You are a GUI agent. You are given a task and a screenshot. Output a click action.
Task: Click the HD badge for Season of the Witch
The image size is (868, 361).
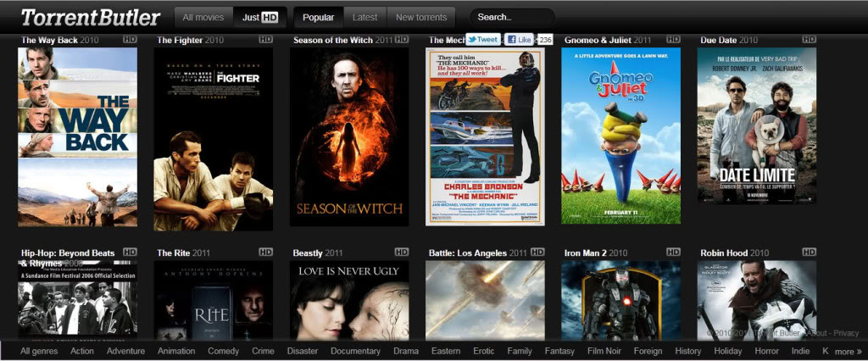[x=401, y=39]
